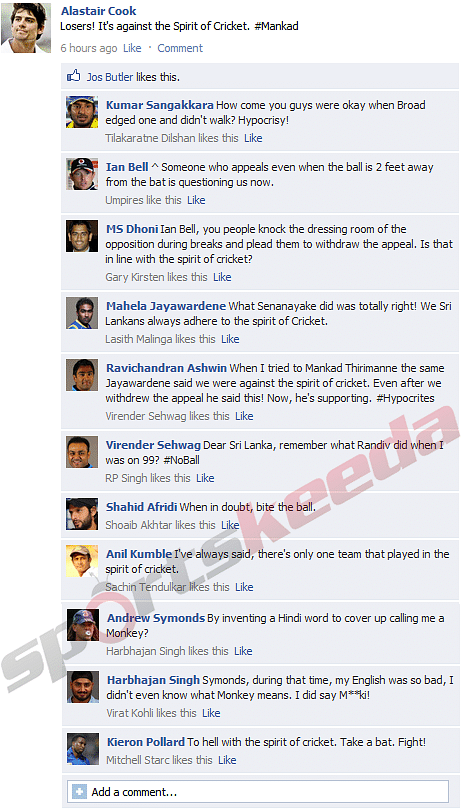Like Ian Bell's comment

pos(196,200)
